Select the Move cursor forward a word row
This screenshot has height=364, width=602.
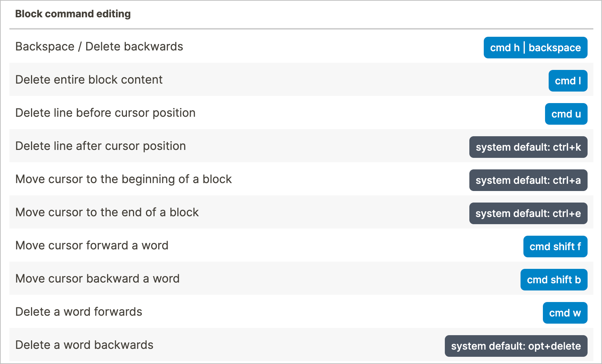tap(92, 245)
